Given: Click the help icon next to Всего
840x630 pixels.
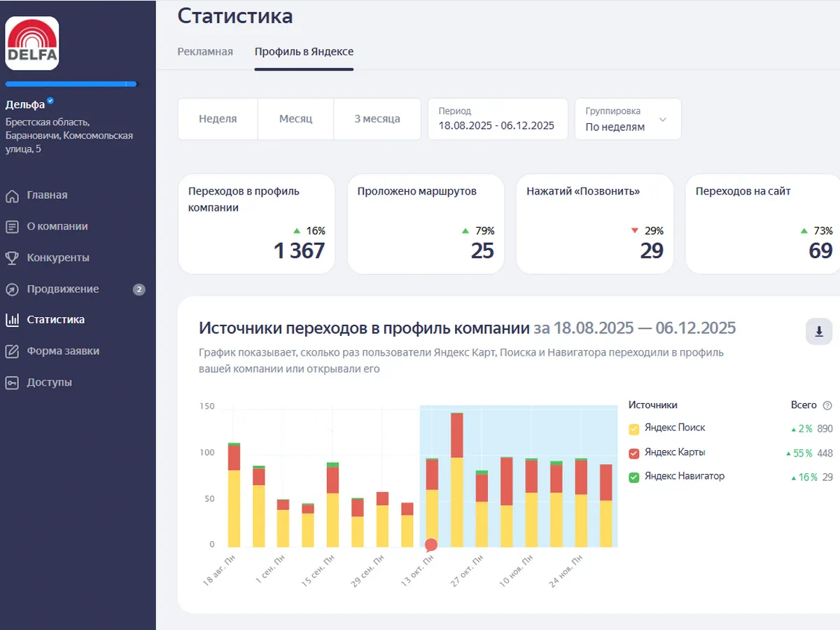Looking at the screenshot, I should pos(827,405).
